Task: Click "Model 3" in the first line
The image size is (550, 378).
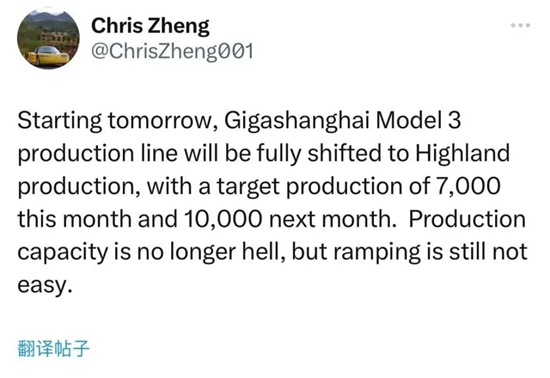Action: (418, 120)
